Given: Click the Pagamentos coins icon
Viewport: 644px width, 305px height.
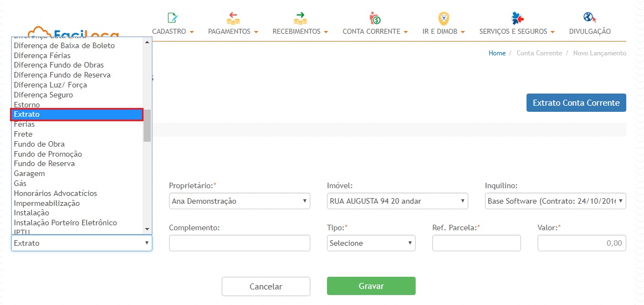Looking at the screenshot, I should click(233, 18).
